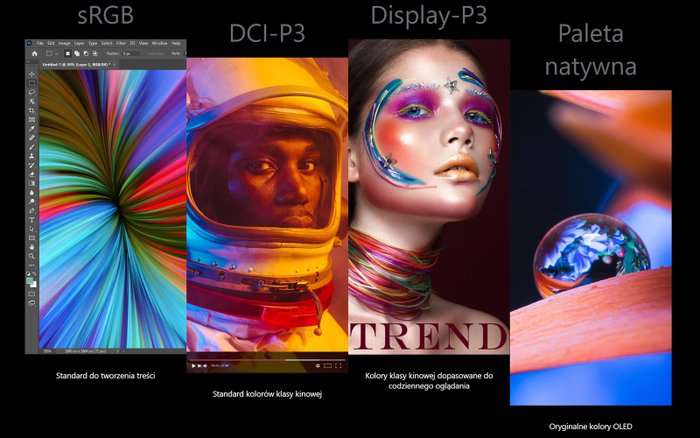700x438 pixels.
Task: Select the Eyedropper tool
Action: (32, 128)
